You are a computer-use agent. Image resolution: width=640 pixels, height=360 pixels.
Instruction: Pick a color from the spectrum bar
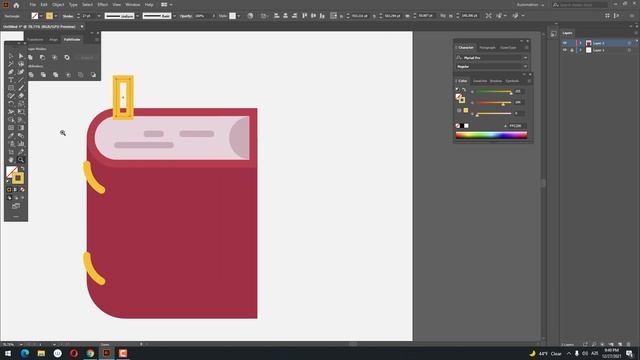tap(491, 135)
